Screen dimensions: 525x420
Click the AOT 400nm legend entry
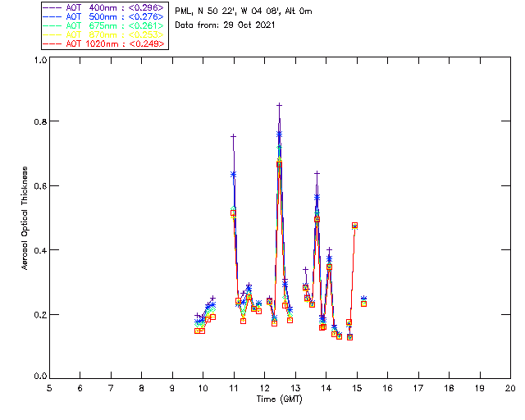coord(104,7)
